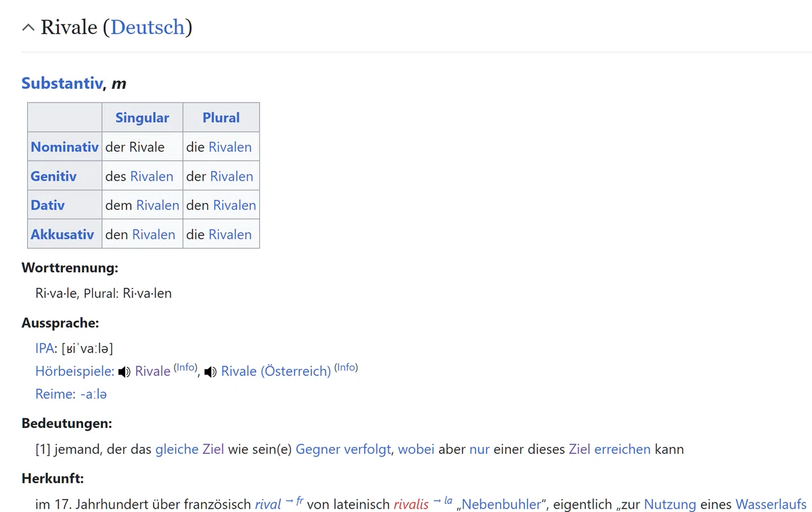The height and width of the screenshot is (512, 812).
Task: Open the red rivalis Latin link
Action: click(411, 505)
